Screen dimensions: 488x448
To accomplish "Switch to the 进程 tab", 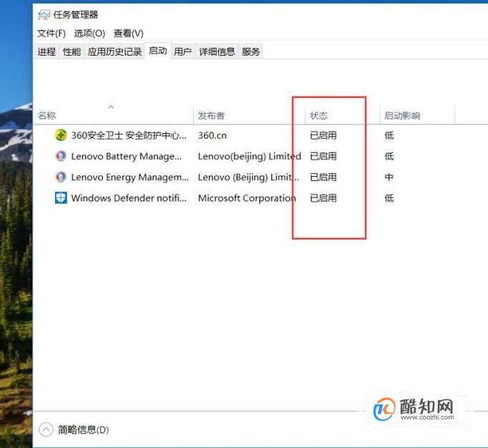I will pyautogui.click(x=47, y=52).
